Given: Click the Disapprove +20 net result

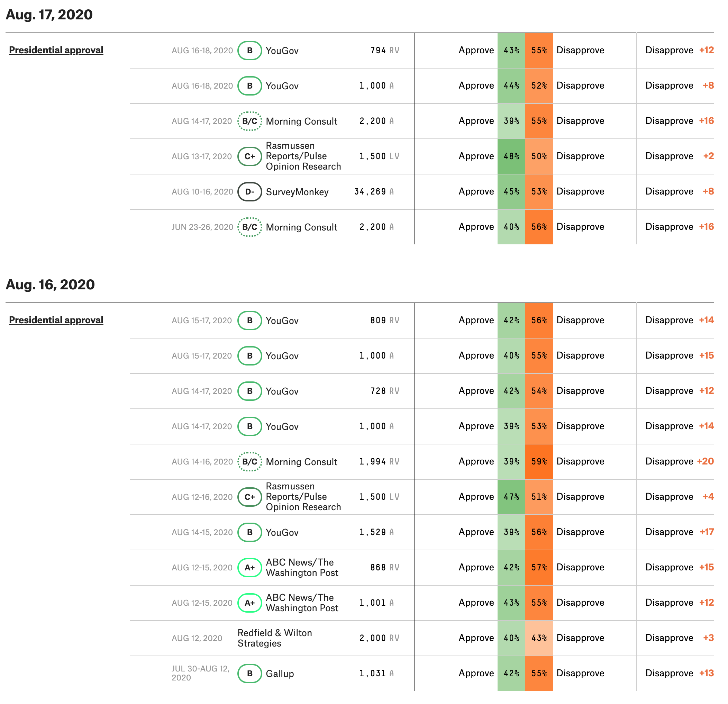Looking at the screenshot, I should point(679,461).
